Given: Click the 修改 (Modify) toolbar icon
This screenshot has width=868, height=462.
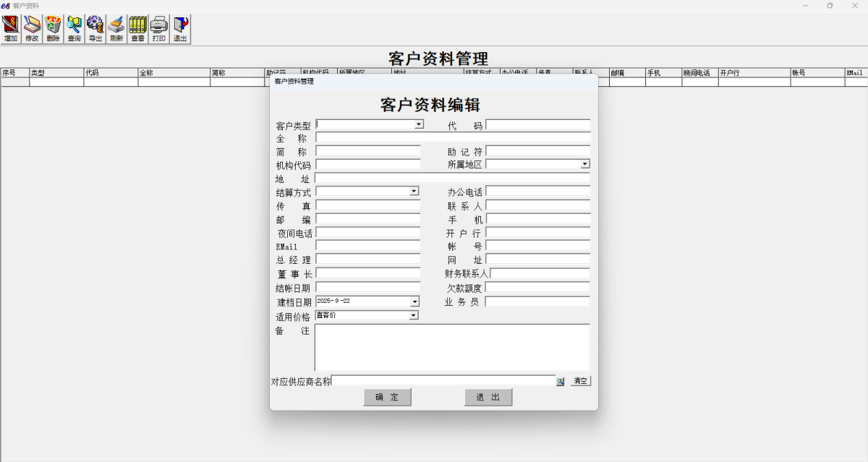Looking at the screenshot, I should click(x=31, y=27).
